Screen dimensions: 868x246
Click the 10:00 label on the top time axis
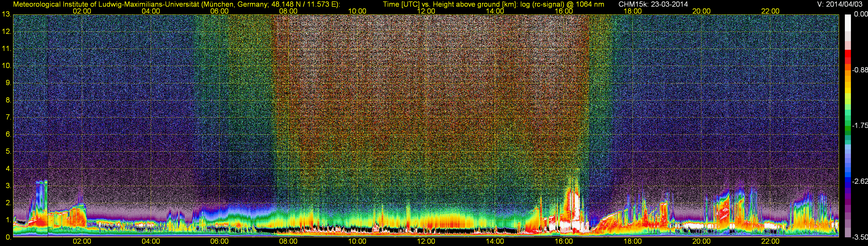click(357, 11)
